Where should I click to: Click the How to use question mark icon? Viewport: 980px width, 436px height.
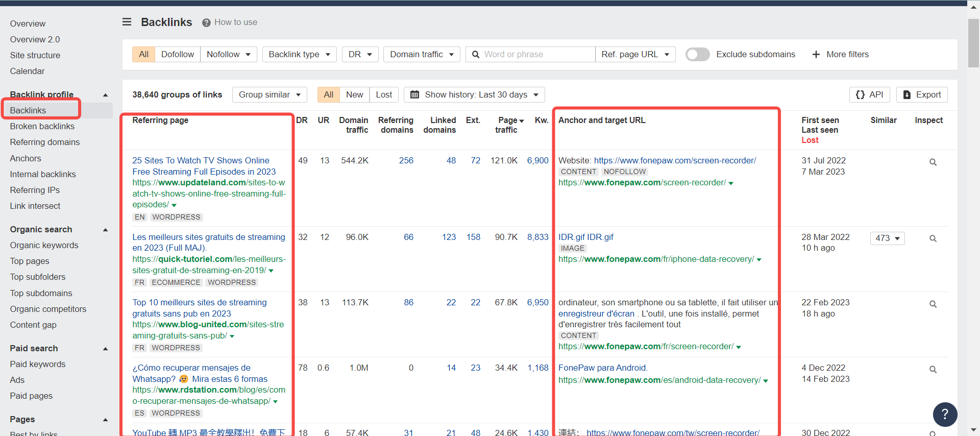coord(206,22)
